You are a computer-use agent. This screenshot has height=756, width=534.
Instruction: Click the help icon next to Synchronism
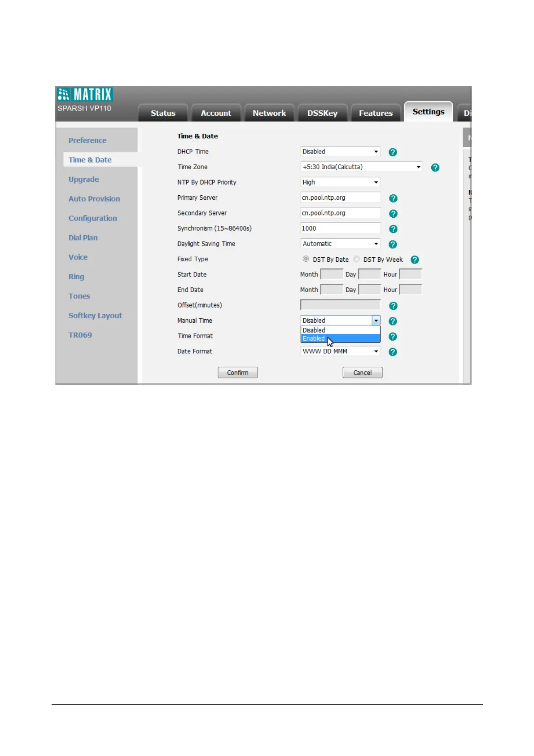point(393,229)
